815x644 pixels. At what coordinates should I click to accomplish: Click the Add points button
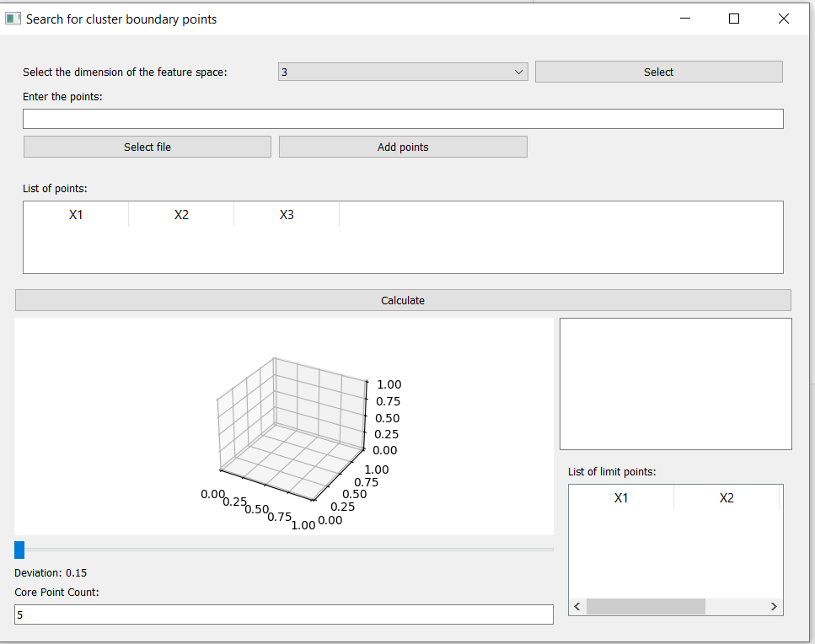403,147
